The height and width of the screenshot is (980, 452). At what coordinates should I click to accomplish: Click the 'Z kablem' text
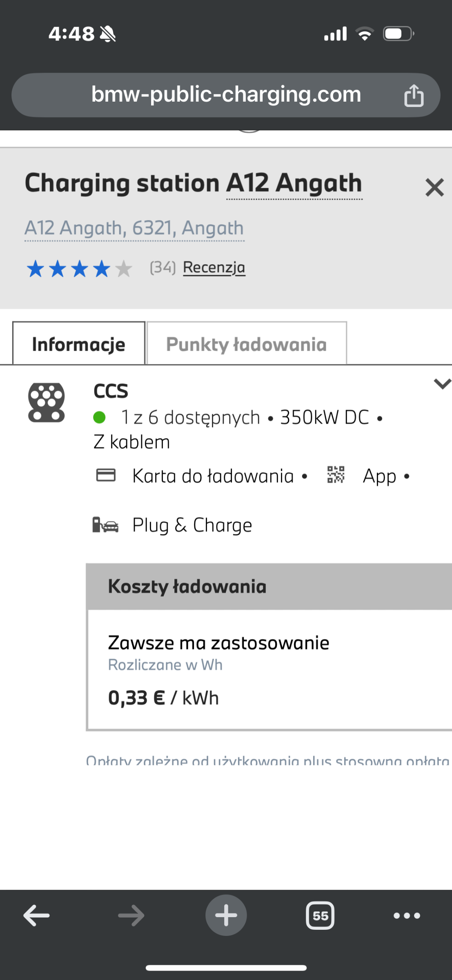[x=132, y=442]
